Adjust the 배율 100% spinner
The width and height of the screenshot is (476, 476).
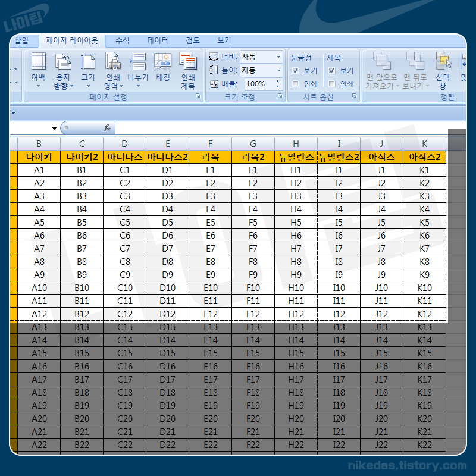(x=277, y=84)
